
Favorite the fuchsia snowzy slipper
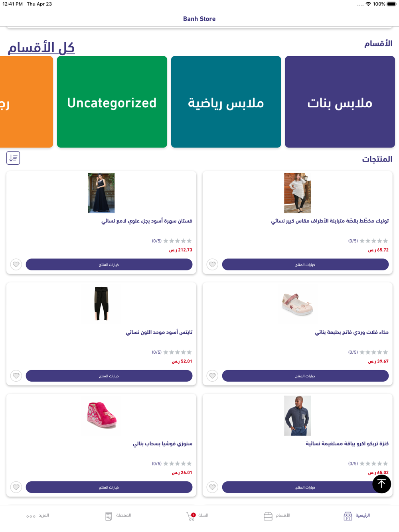click(x=16, y=487)
